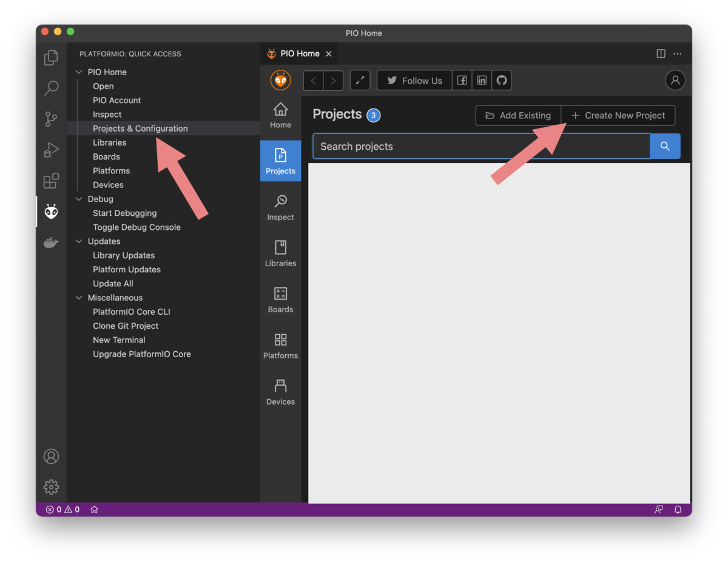This screenshot has height=564, width=728.
Task: Click the Follow Us Twitter button
Action: [x=414, y=81]
